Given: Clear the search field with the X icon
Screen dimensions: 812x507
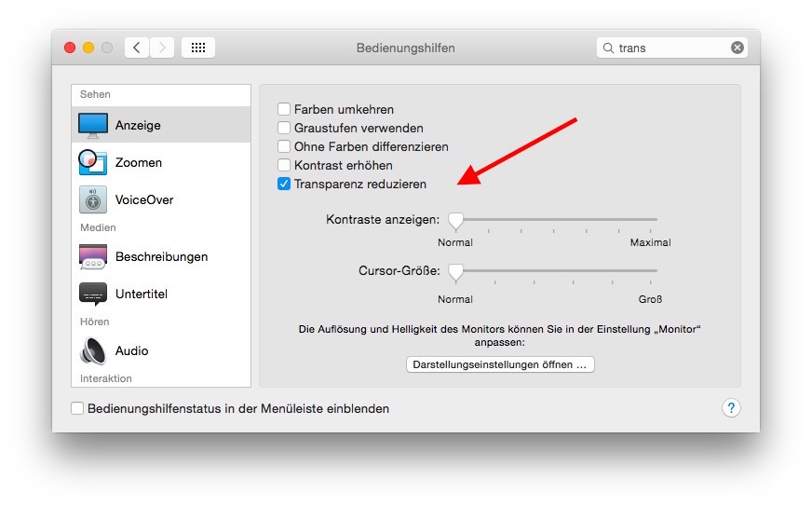Looking at the screenshot, I should point(738,48).
